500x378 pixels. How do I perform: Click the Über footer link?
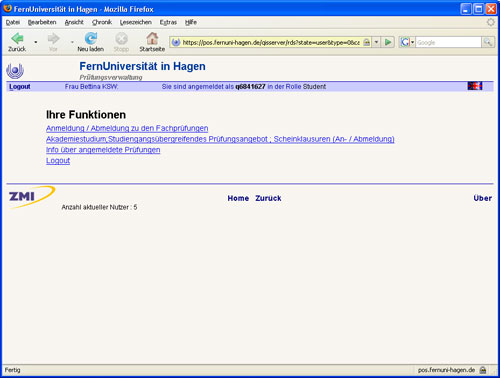[483, 198]
